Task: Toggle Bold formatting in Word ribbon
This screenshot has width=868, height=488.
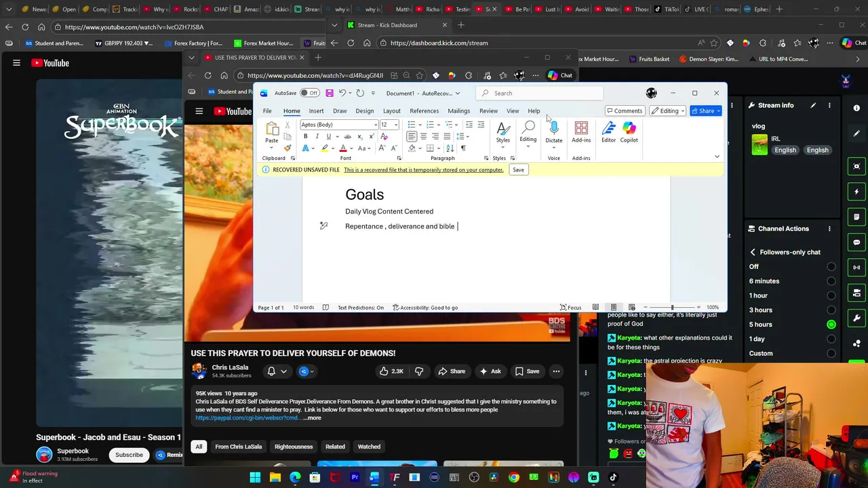Action: [305, 136]
